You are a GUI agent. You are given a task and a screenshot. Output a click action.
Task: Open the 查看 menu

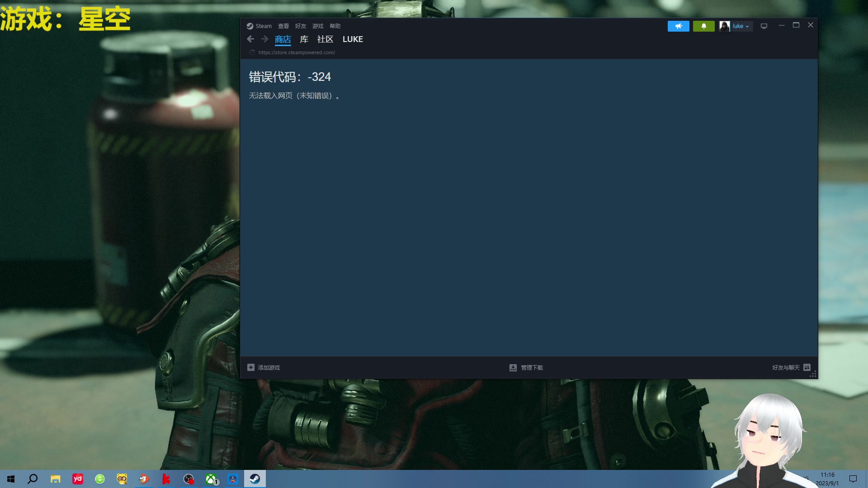coord(283,26)
